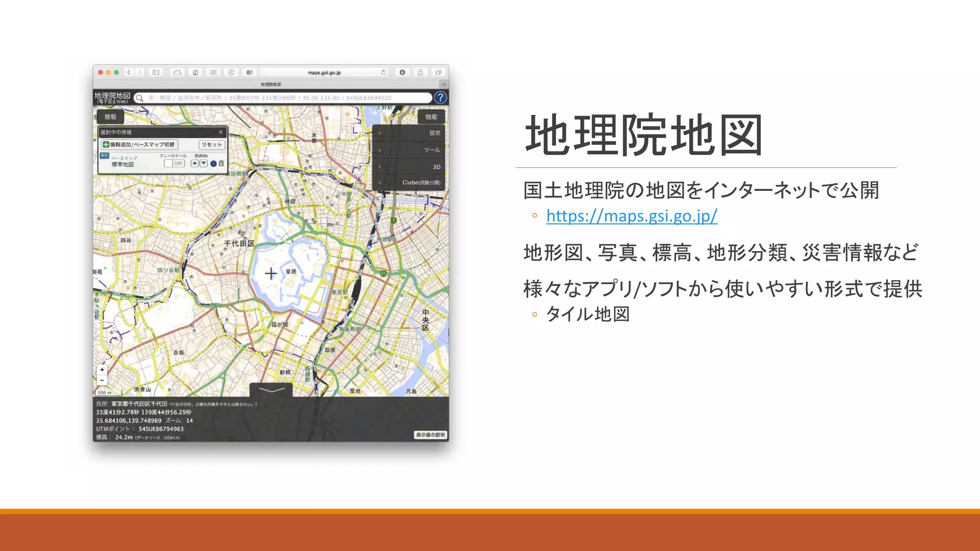This screenshot has height=551, width=980.
Task: Show layer info with blue info icon
Action: point(213,164)
